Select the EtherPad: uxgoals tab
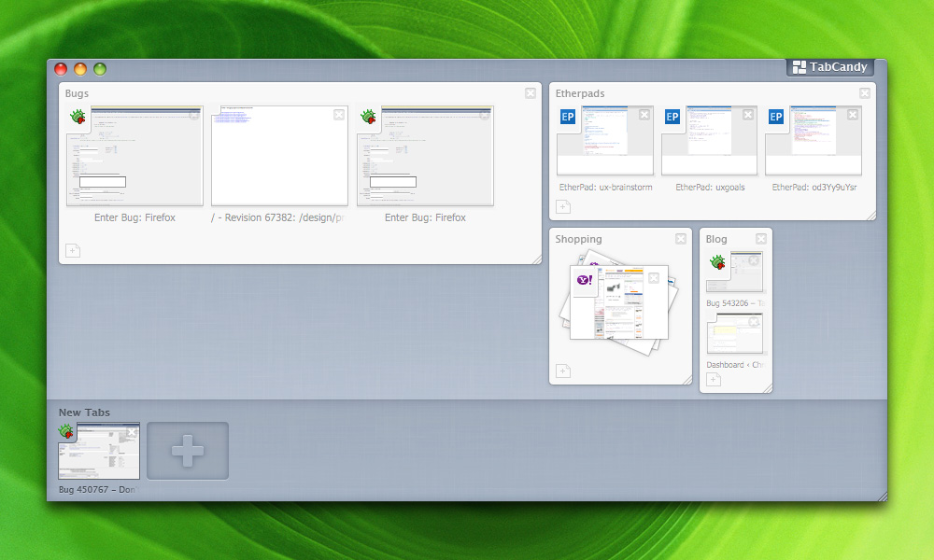This screenshot has width=934, height=560. pyautogui.click(x=709, y=141)
